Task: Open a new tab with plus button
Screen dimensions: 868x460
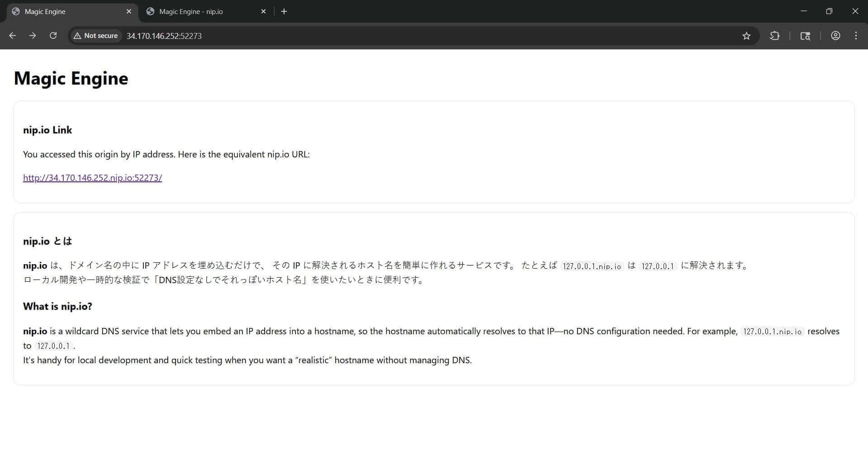Action: click(284, 11)
